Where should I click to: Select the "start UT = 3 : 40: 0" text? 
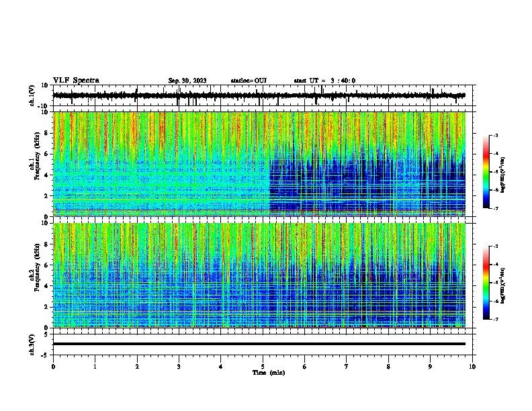324,81
